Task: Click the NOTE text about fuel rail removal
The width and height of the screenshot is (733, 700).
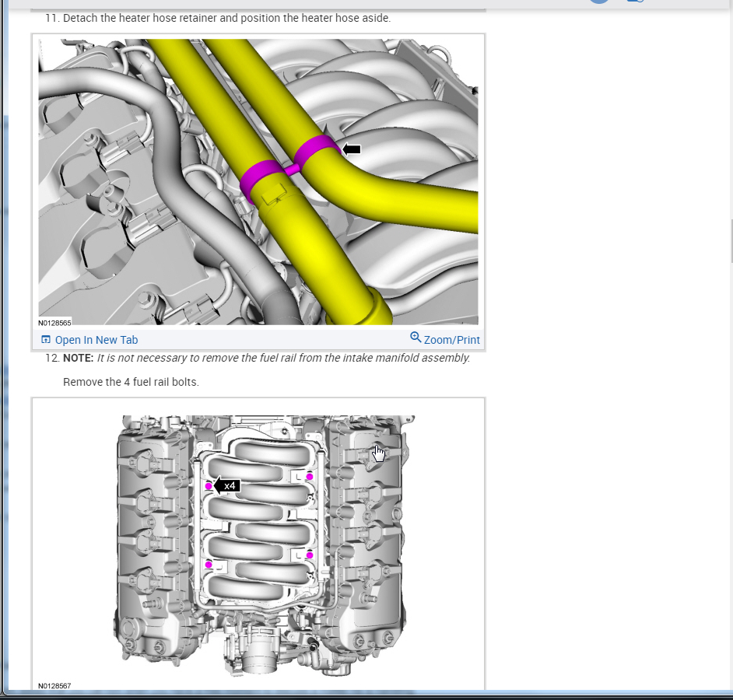Action: pyautogui.click(x=266, y=358)
